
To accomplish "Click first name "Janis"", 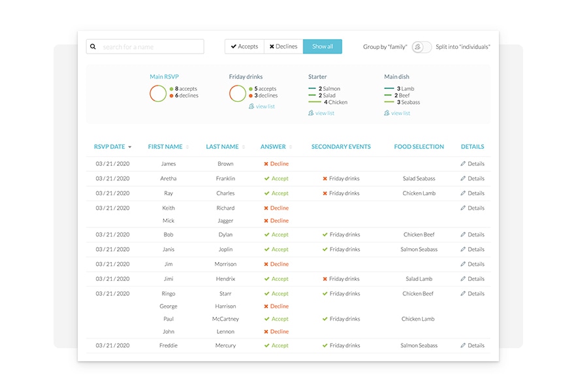I will coord(168,249).
